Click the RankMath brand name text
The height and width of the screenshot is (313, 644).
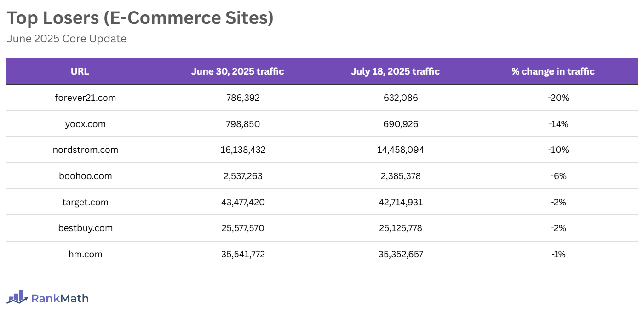click(60, 298)
